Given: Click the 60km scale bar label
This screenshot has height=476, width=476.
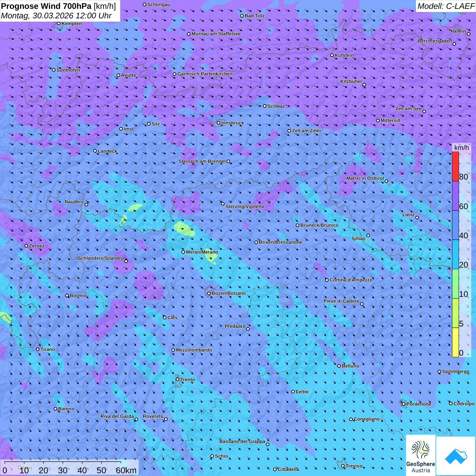Looking at the screenshot, I should pyautogui.click(x=126, y=471).
